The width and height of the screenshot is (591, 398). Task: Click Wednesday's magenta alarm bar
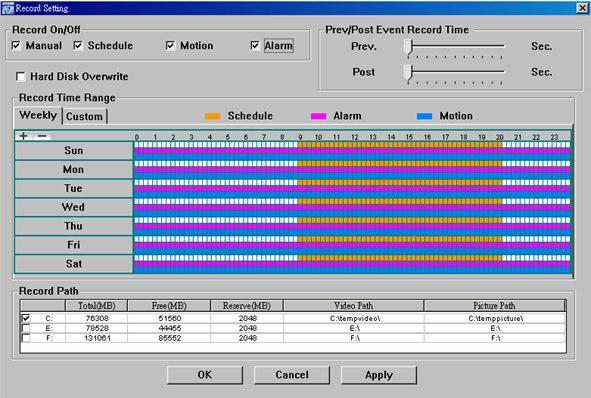[x=352, y=207]
